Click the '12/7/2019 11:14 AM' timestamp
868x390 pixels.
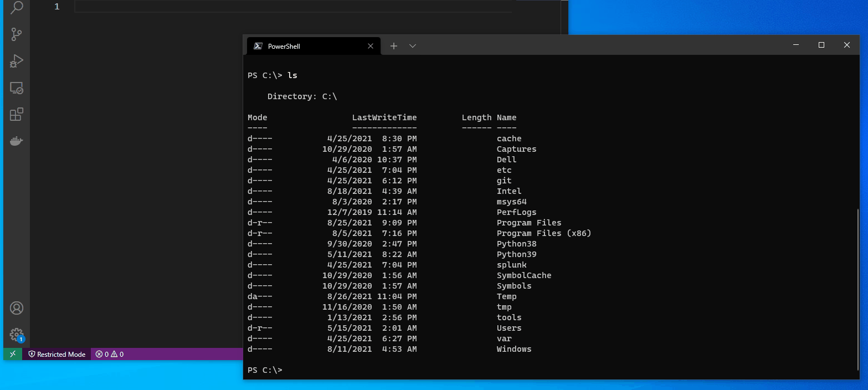click(372, 212)
